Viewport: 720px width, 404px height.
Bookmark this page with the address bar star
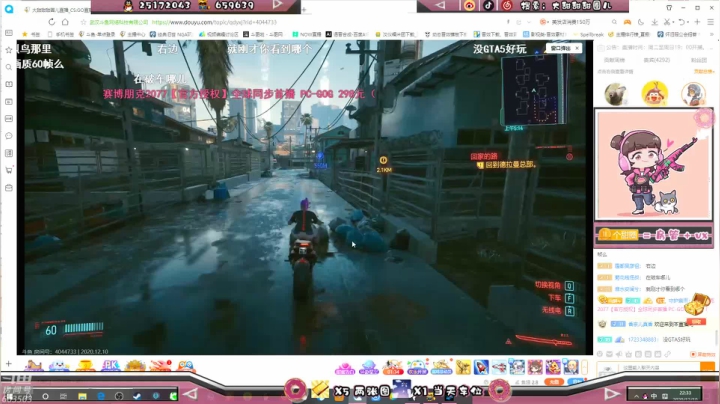point(83,22)
